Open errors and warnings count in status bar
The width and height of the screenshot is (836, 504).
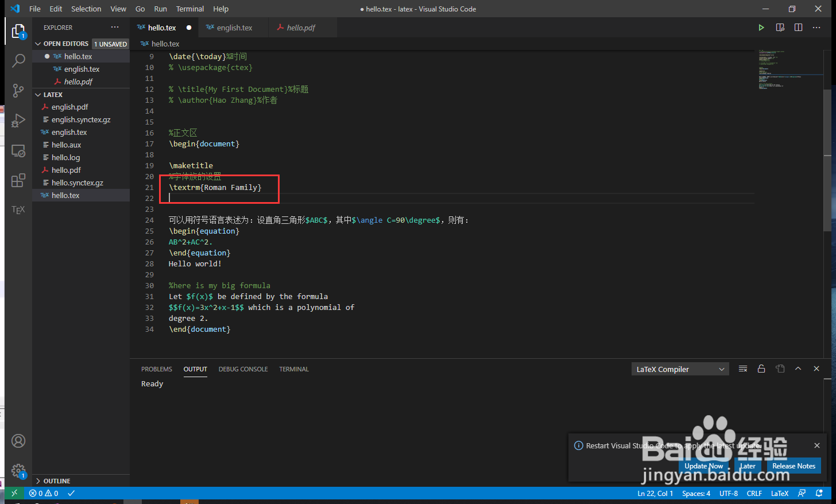coord(44,493)
